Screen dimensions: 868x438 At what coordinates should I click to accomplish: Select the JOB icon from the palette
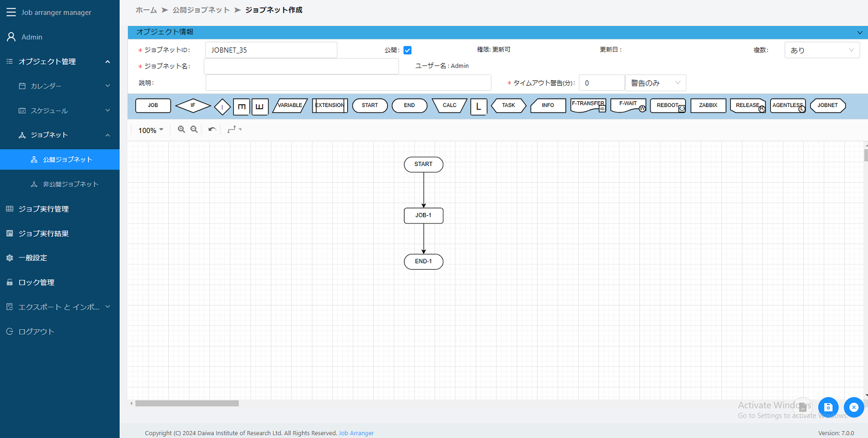tap(153, 105)
